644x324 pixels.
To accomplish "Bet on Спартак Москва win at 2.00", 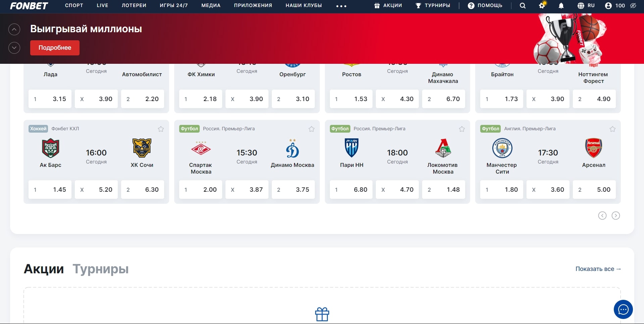I will click(201, 189).
